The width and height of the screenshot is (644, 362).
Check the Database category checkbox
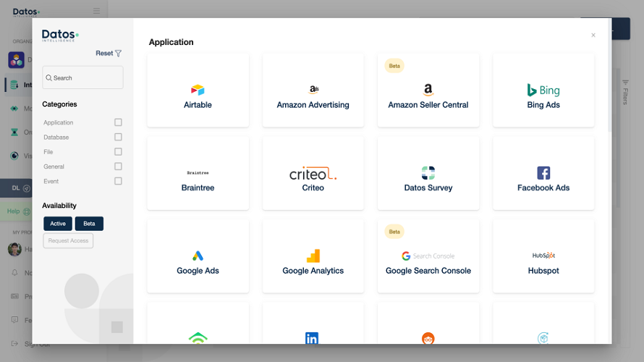[x=118, y=138]
